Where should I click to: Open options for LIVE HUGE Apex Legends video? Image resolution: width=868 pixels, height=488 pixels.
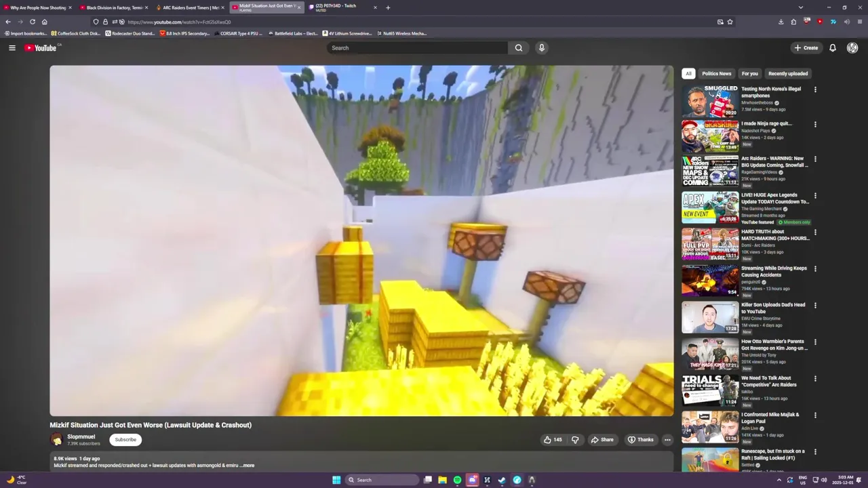[815, 197]
